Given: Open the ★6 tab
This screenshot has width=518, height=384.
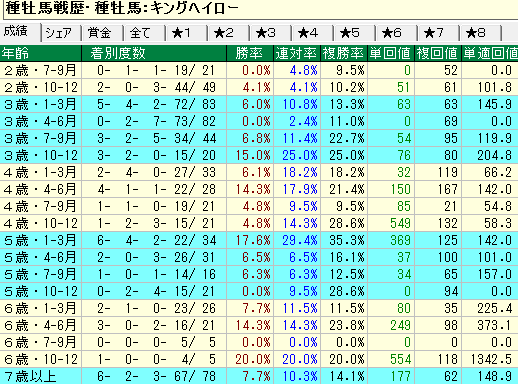Looking at the screenshot, I should pos(397,33).
